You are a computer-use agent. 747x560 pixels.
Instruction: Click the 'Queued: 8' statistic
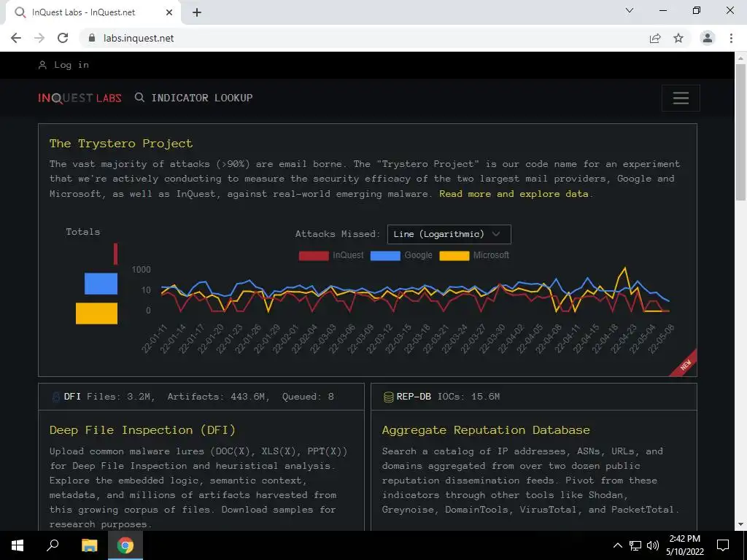pyautogui.click(x=308, y=396)
